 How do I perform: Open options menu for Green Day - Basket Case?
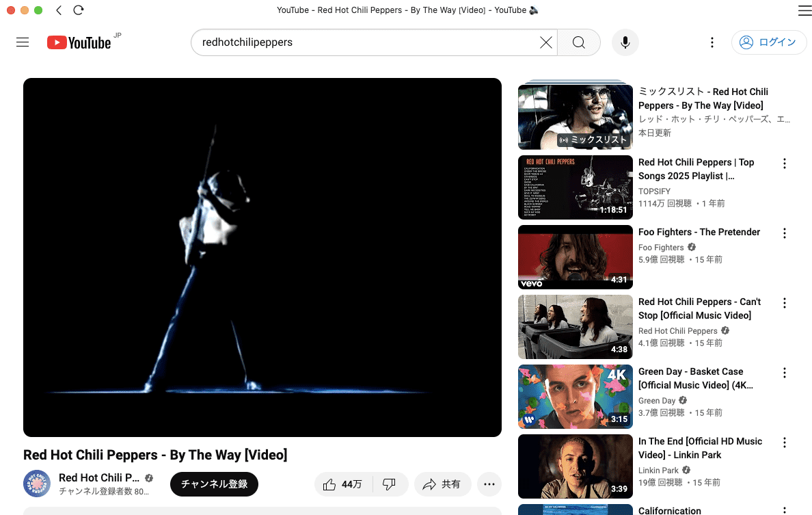point(784,373)
